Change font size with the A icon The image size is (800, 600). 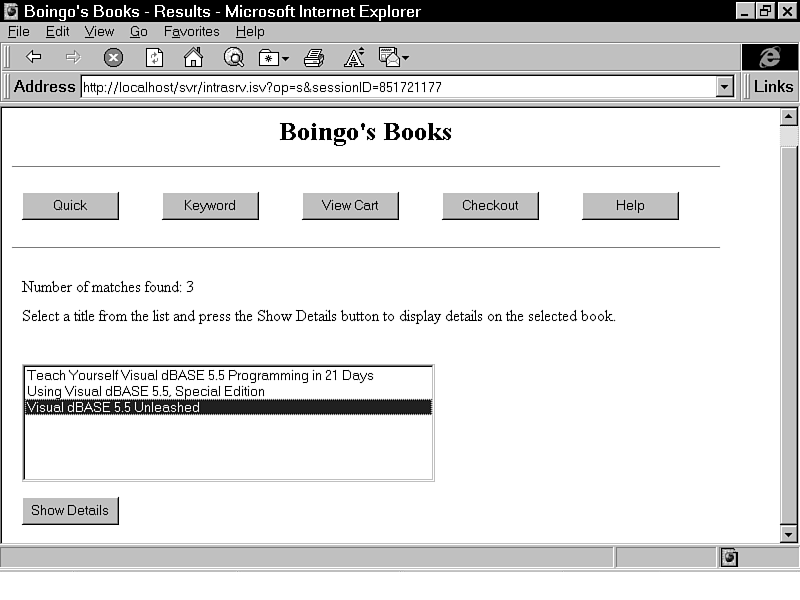(354, 57)
